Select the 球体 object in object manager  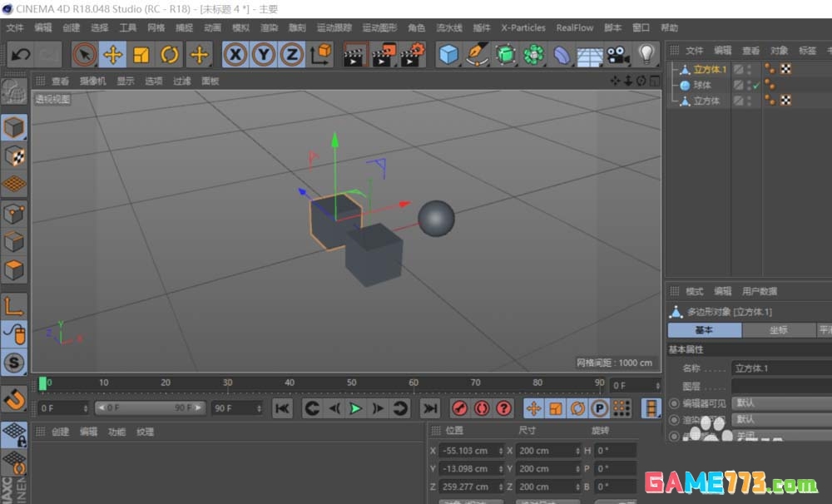click(x=702, y=85)
